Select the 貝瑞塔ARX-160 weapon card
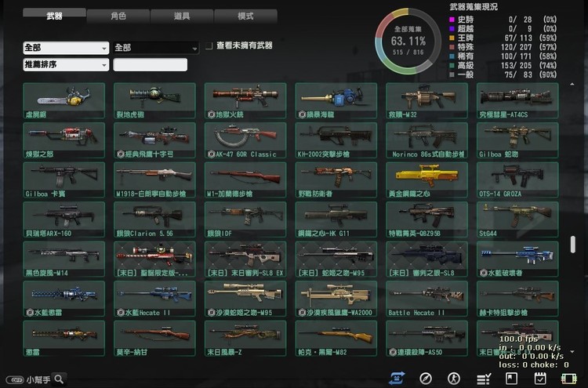 pyautogui.click(x=64, y=219)
